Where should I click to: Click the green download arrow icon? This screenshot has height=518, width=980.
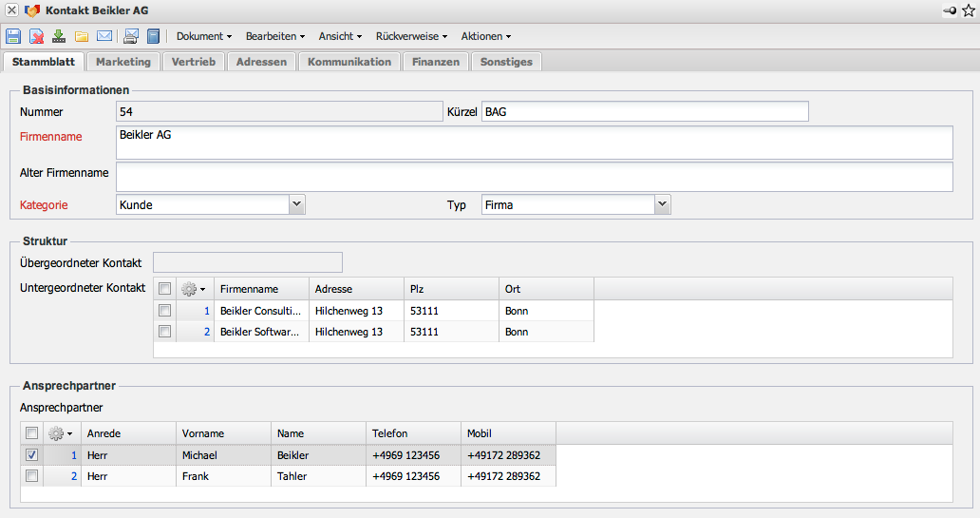pyautogui.click(x=59, y=36)
